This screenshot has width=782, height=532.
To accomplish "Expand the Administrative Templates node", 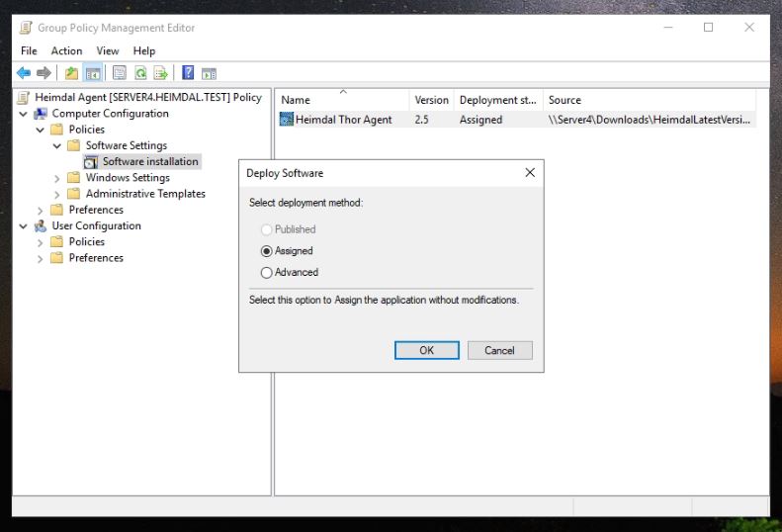I will point(57,194).
